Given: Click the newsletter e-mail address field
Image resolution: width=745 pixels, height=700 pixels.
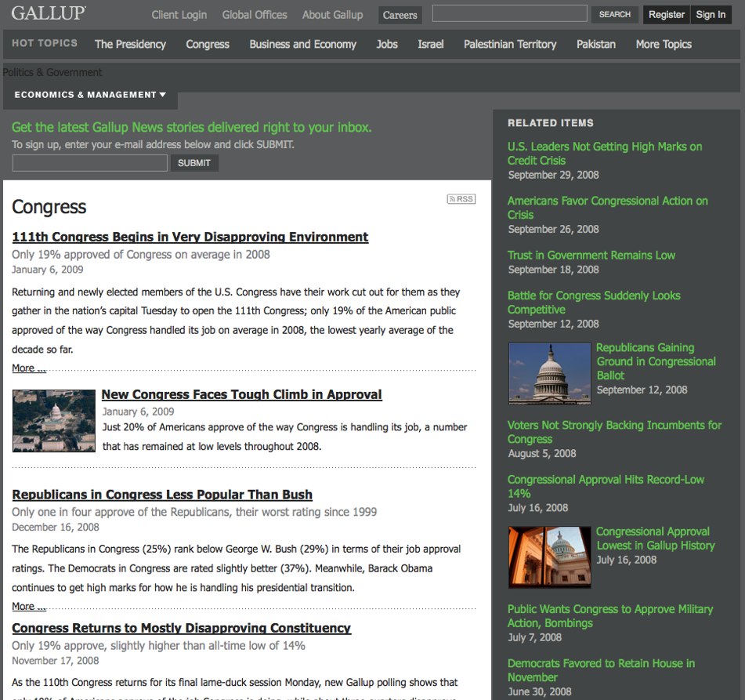Looking at the screenshot, I should tap(90, 162).
